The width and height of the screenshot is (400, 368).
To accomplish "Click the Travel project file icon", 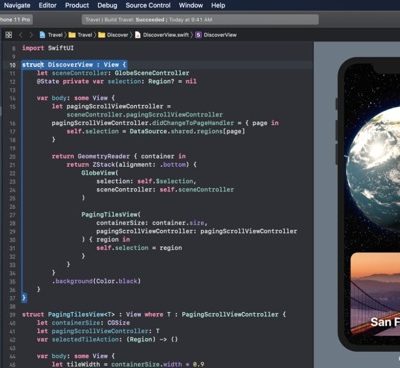I will tap(42, 35).
